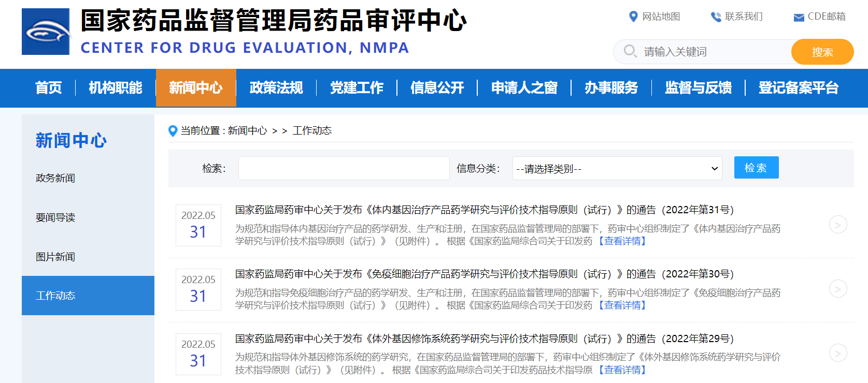
Task: Open 机构职能 navigation item
Action: 116,88
